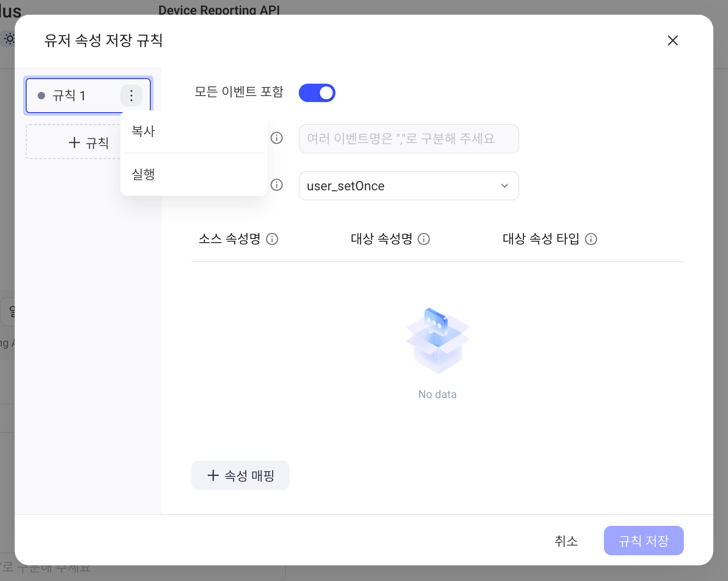Image resolution: width=728 pixels, height=581 pixels.
Task: Add a new rule with + 규칙
Action: (x=74, y=142)
